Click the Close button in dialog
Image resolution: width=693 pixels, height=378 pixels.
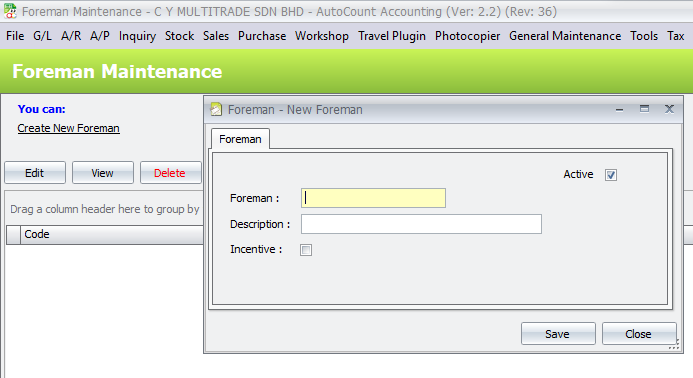639,334
